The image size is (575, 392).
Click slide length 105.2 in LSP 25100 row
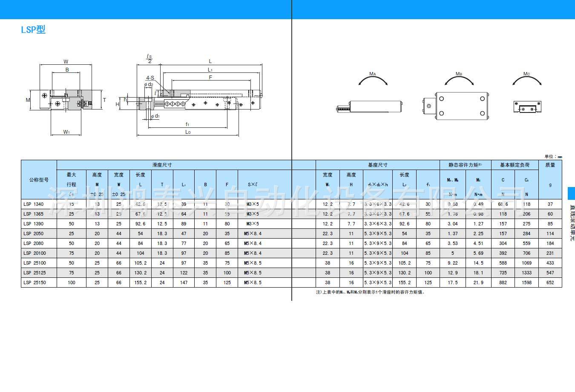140,263
